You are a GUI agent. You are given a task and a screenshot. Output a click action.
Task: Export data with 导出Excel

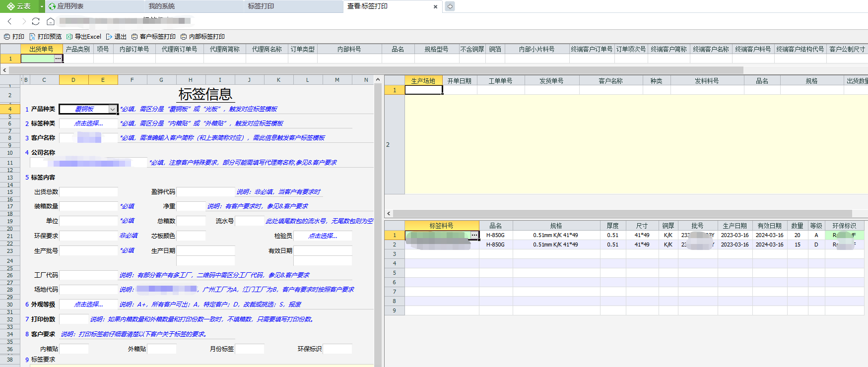coord(83,37)
